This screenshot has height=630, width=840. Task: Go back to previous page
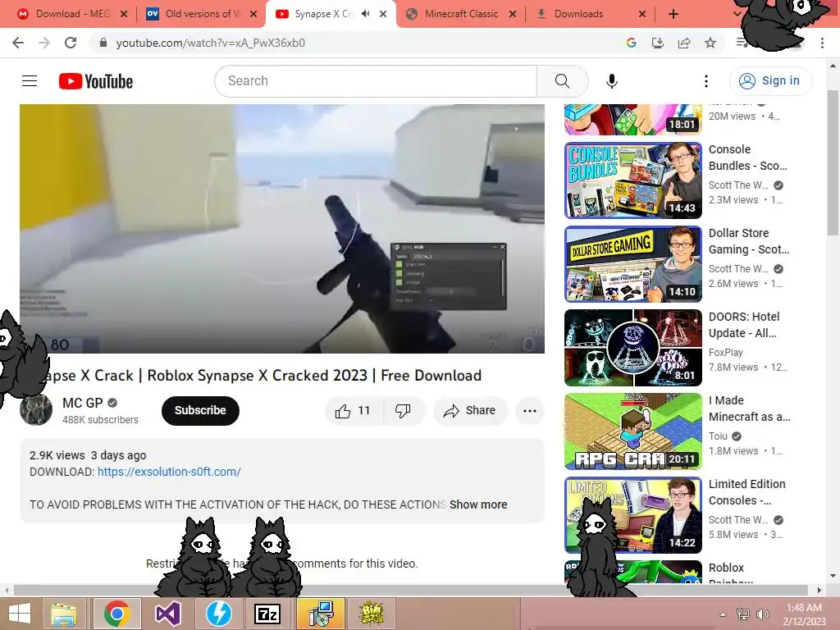tap(18, 43)
